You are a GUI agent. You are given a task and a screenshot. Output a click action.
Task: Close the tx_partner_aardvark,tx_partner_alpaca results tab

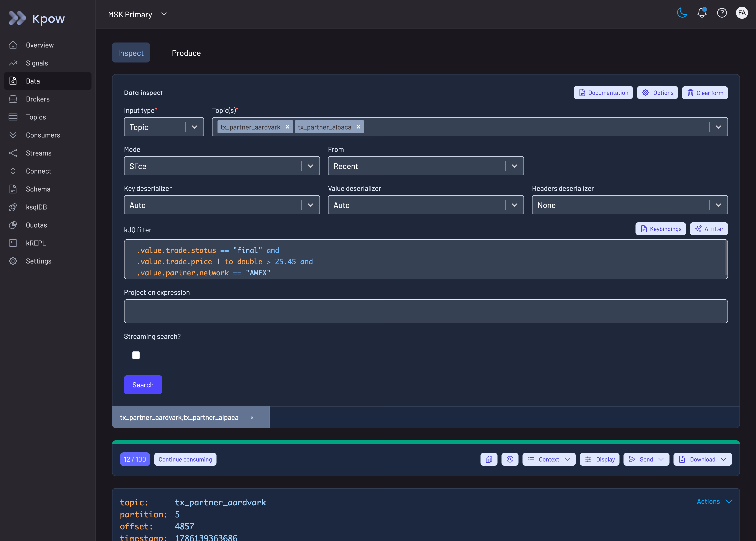252,417
